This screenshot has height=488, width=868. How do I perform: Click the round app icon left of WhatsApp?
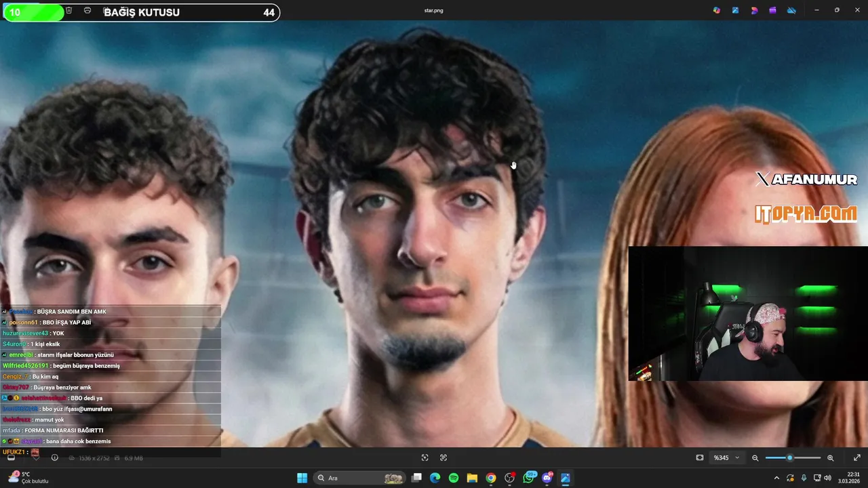(x=509, y=478)
